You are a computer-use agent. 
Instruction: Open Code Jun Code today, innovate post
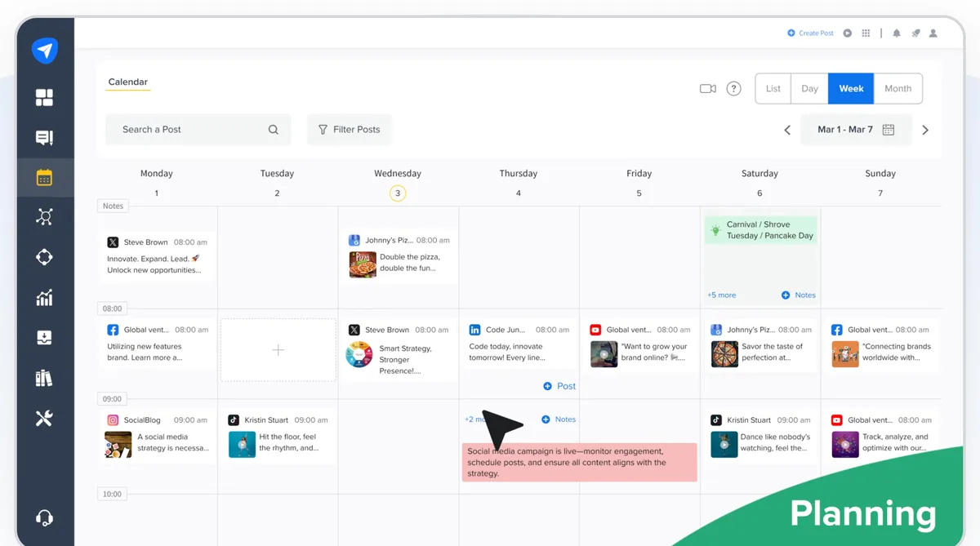click(x=519, y=345)
